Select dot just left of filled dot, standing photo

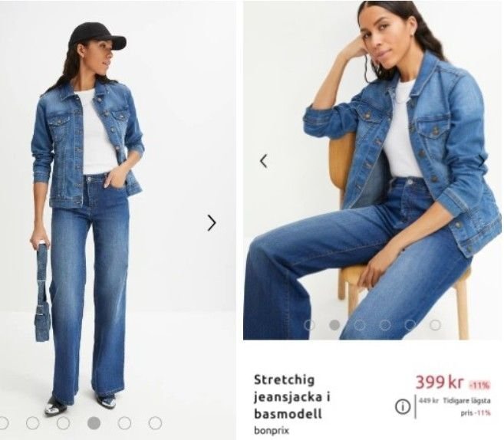tap(63, 423)
